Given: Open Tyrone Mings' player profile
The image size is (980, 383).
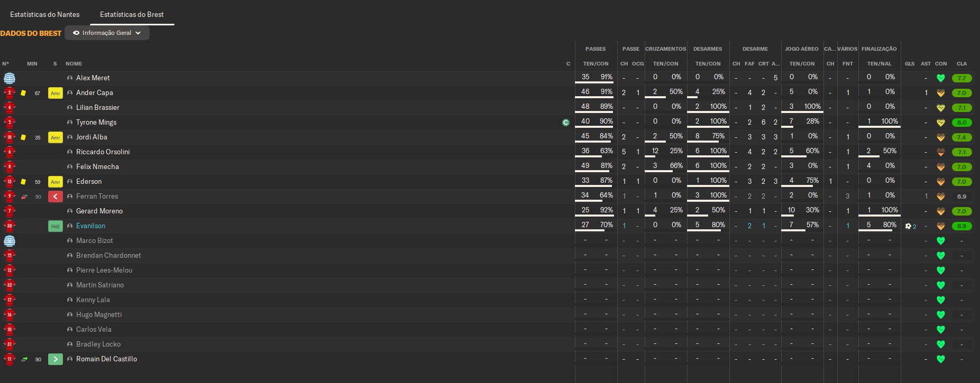Looking at the screenshot, I should (x=96, y=122).
